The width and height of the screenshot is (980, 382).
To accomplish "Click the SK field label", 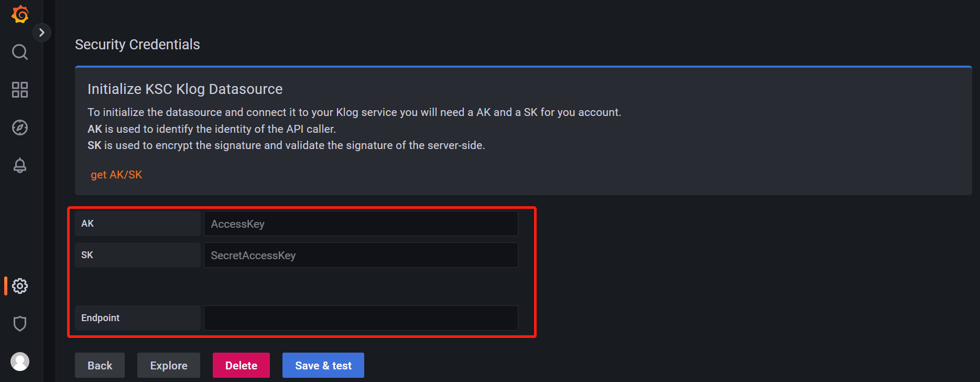I will tap(87, 255).
